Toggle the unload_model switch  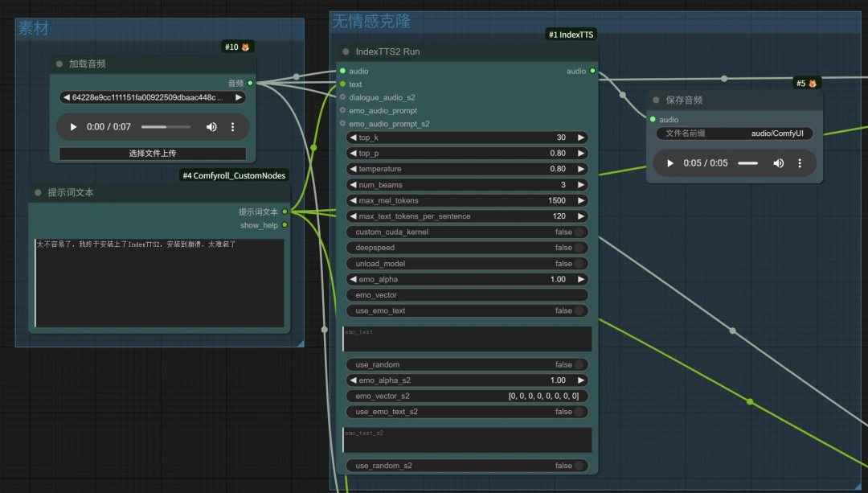tap(579, 264)
